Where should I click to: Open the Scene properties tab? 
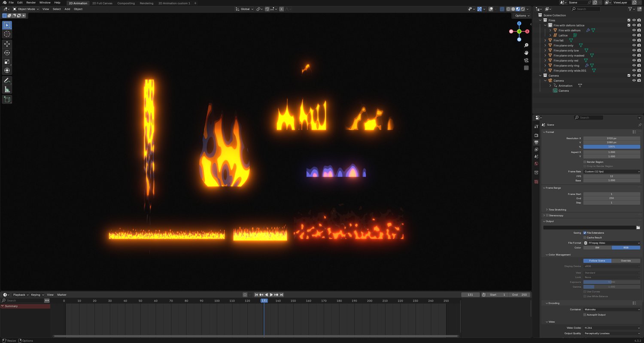(536, 157)
